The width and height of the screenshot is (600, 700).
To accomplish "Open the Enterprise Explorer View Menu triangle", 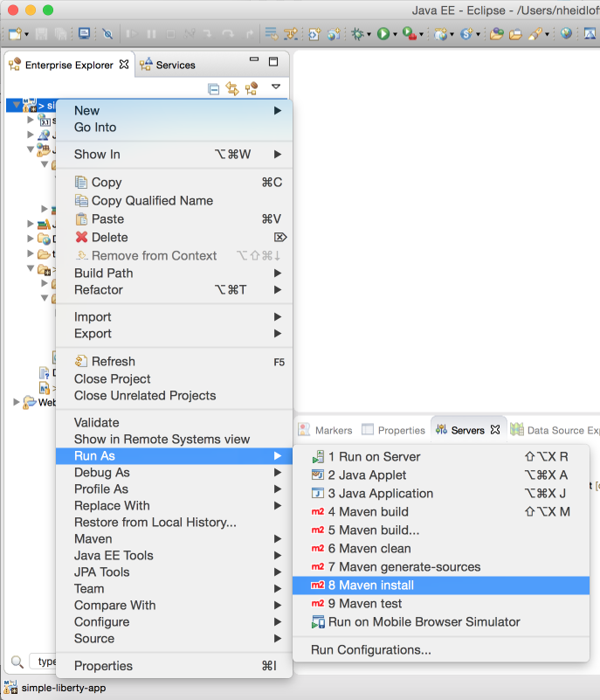I will (276, 87).
